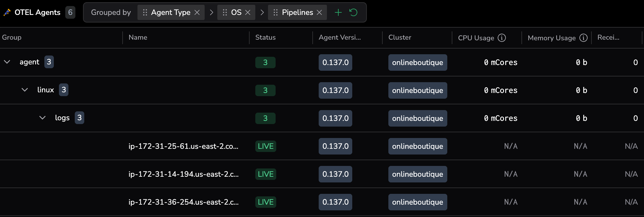Open agent ip-172-31-25-61 row
This screenshot has height=217, width=644.
pyautogui.click(x=183, y=146)
